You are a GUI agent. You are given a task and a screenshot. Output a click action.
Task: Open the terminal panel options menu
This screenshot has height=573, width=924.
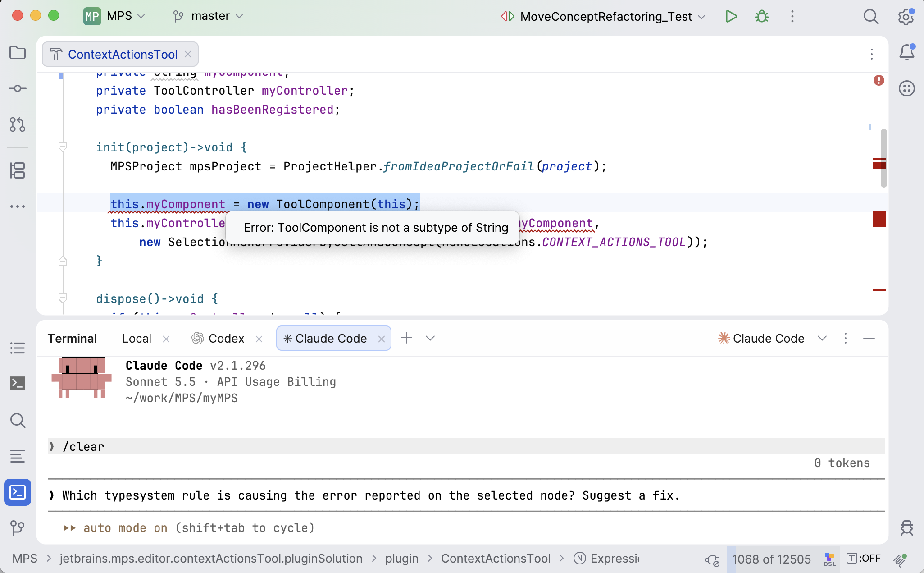coord(846,338)
